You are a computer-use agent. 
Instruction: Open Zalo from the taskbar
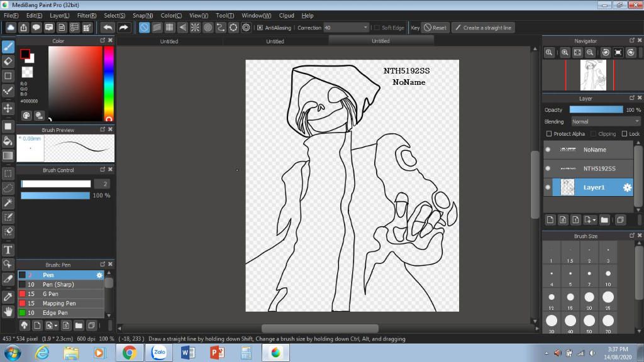click(x=159, y=353)
